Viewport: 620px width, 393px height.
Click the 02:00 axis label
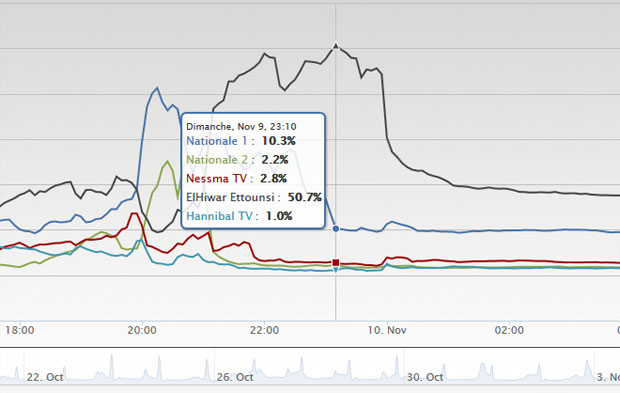509,330
